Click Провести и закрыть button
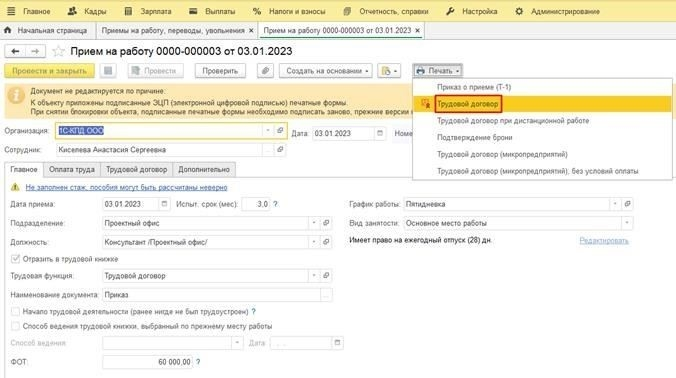The height and width of the screenshot is (378, 676). point(49,71)
